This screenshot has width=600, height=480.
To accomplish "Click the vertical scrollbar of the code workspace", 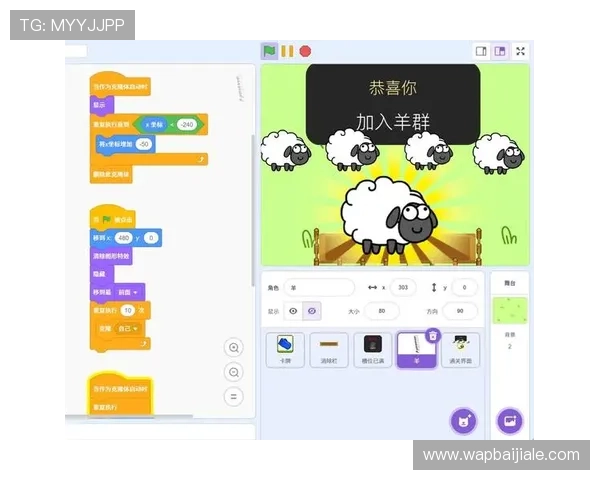I will click(x=252, y=210).
